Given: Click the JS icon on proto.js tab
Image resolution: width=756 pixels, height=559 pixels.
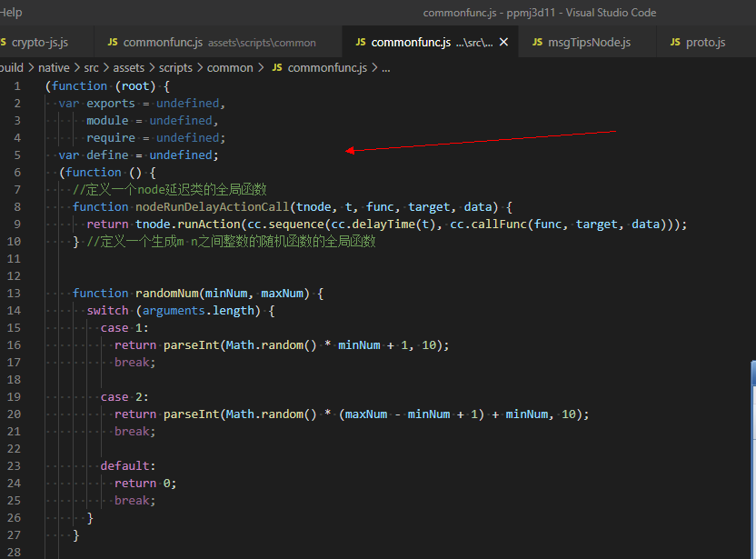Looking at the screenshot, I should tap(675, 43).
